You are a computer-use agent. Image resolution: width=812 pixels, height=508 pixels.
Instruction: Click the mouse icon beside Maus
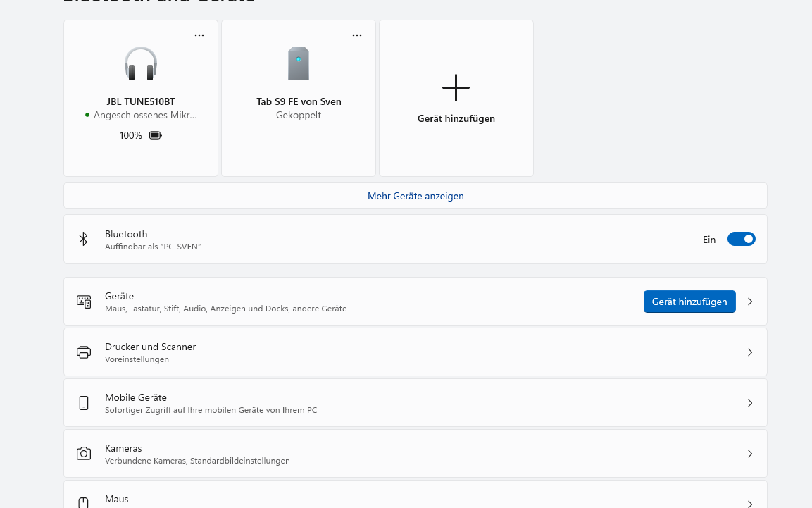click(83, 502)
